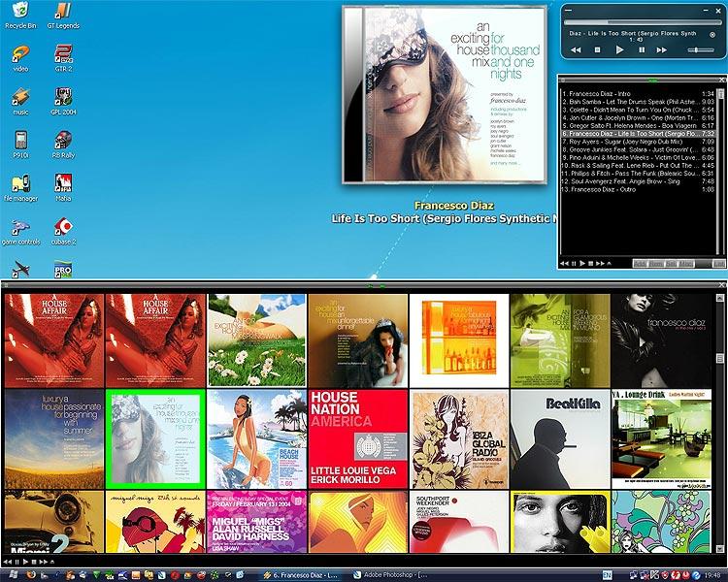Click the Firefox quick launch icon
728x582 pixels.
tap(31, 575)
